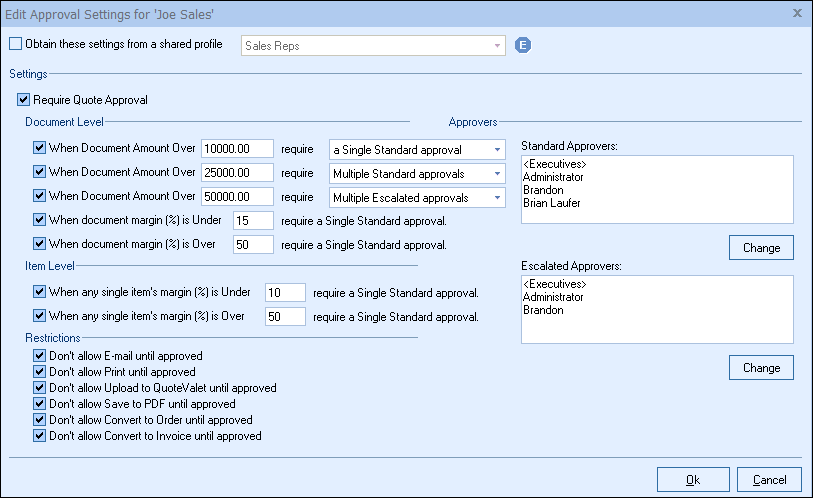Image resolution: width=813 pixels, height=498 pixels.
Task: Click the 10000.00 document amount field
Action: [x=237, y=149]
